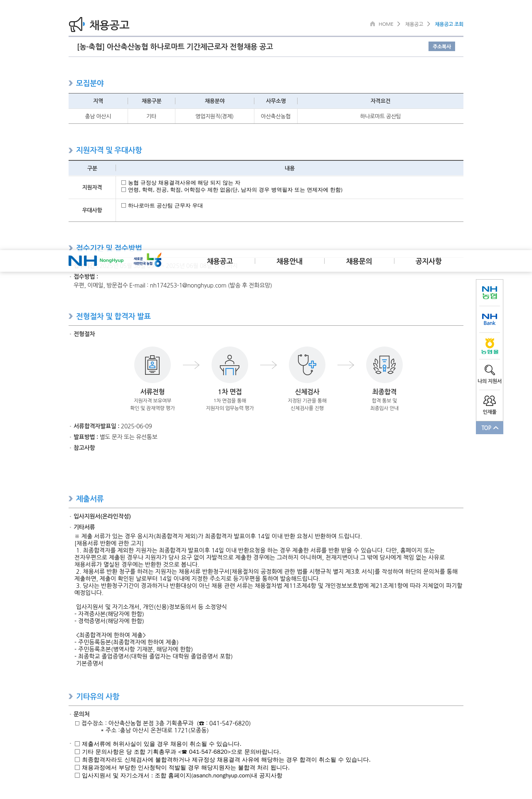The image size is (532, 799).
Task: Open the NH Bank shortcut in the side panel
Action: (x=490, y=319)
